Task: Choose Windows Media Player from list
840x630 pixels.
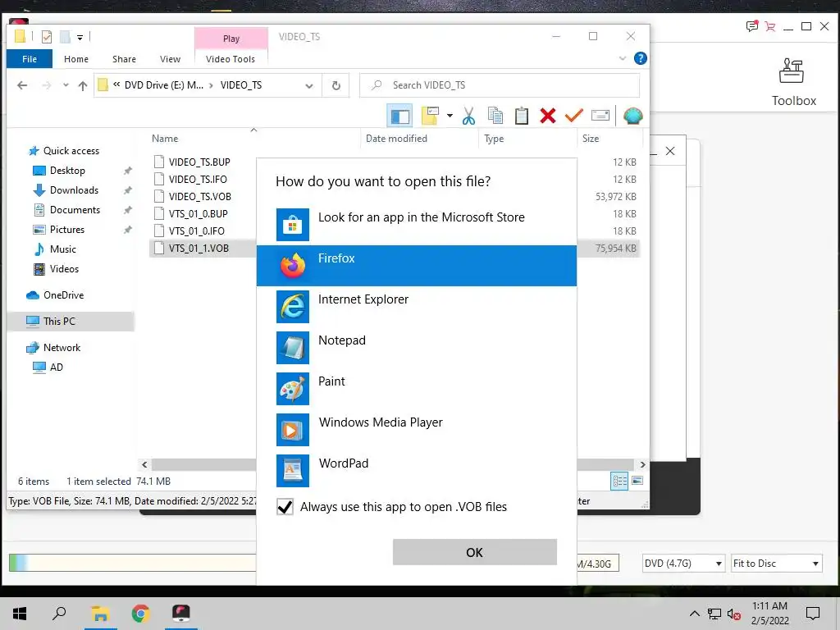Action: [x=416, y=430]
